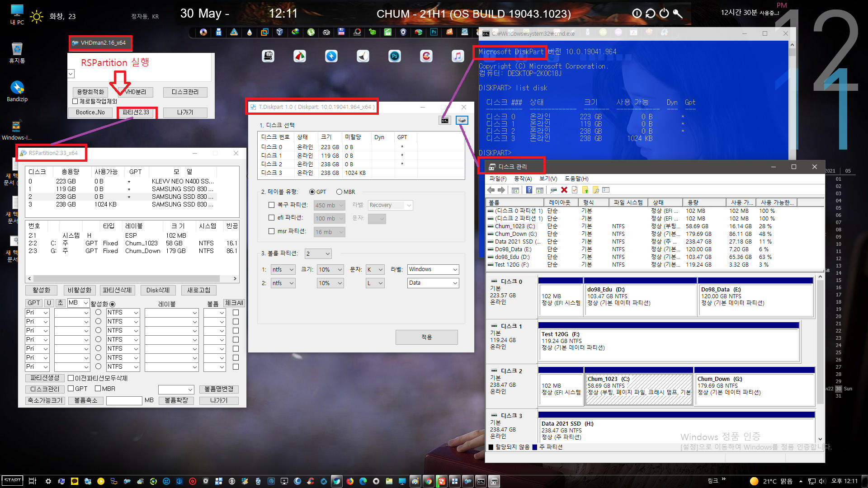Open partition 1 drive letter K dropdown
Screen dimensions: 868x488
click(375, 270)
